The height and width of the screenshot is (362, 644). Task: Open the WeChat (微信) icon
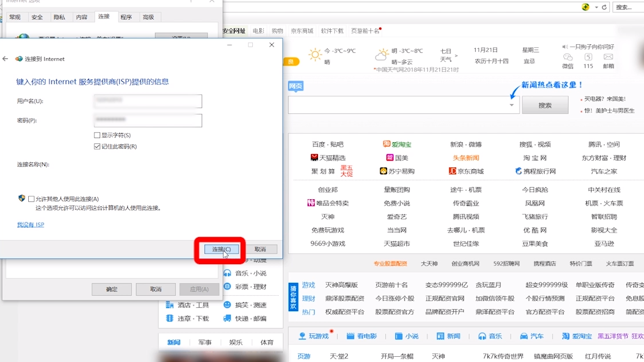tap(567, 57)
